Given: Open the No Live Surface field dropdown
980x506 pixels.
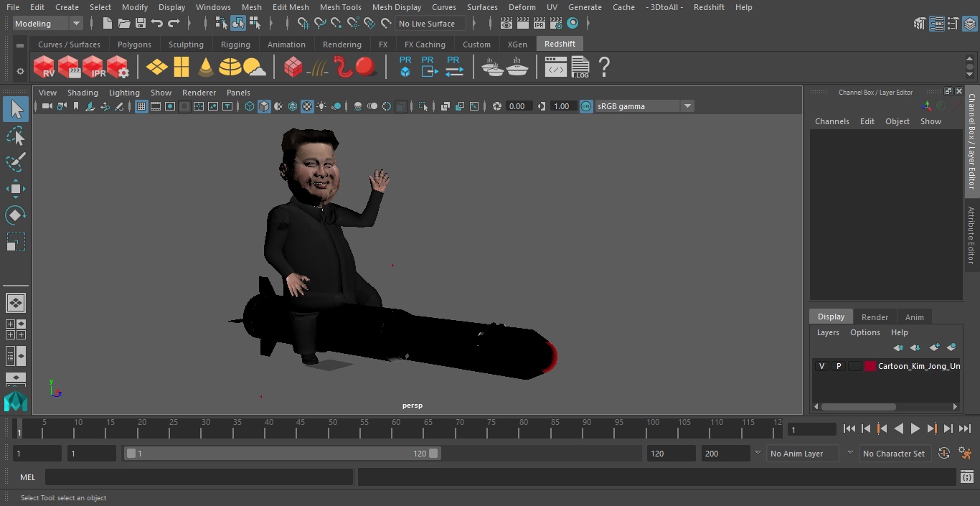Looking at the screenshot, I should coord(430,24).
